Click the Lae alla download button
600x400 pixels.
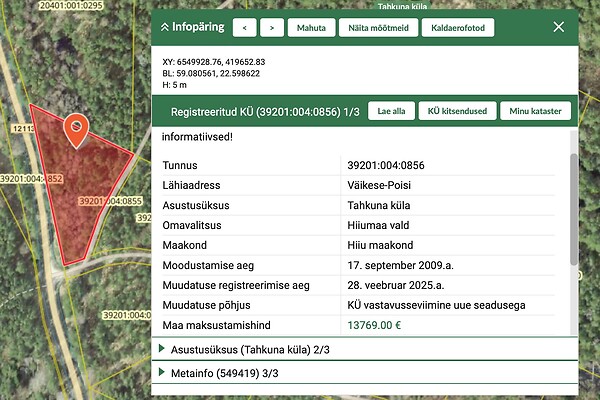tap(391, 111)
